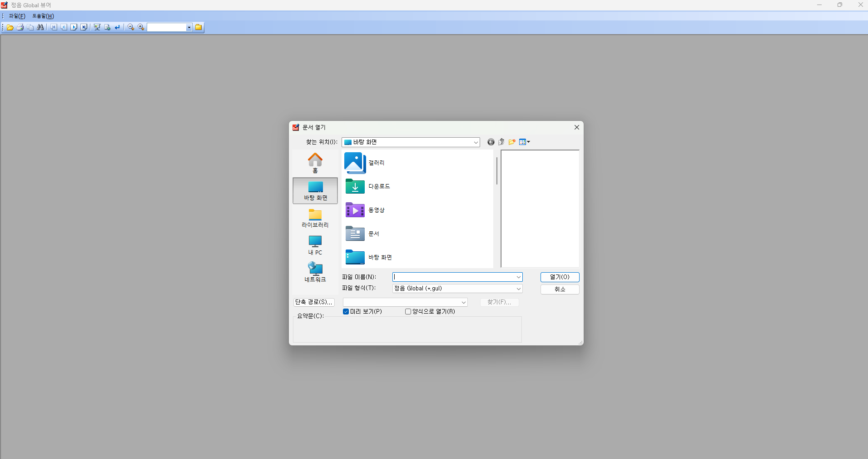The image size is (868, 459).
Task: Go to the next page via toolbar
Action: point(74,27)
